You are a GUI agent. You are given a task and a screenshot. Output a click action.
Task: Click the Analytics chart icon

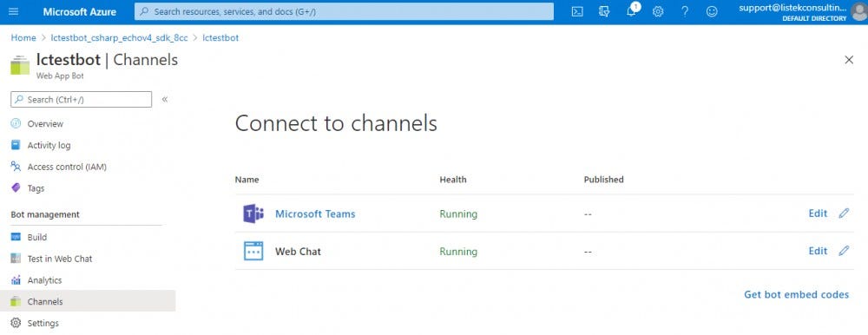[x=16, y=280]
